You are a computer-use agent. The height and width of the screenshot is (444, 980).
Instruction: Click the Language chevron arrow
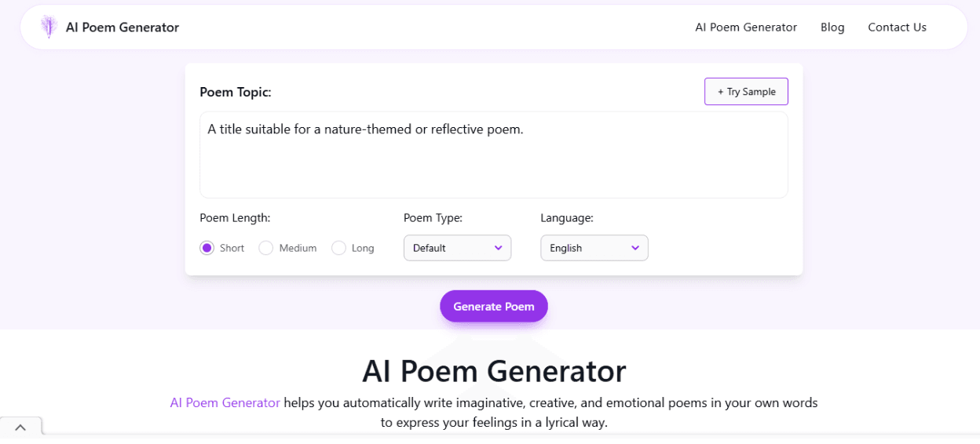[x=635, y=248]
